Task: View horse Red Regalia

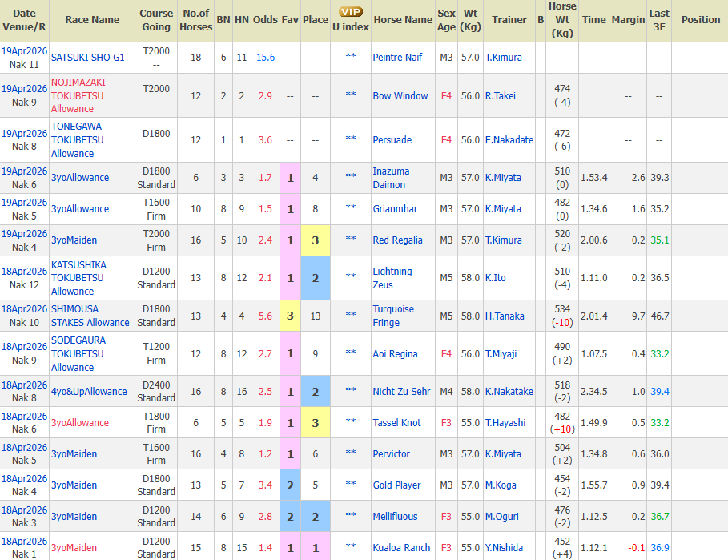Action: 398,240
